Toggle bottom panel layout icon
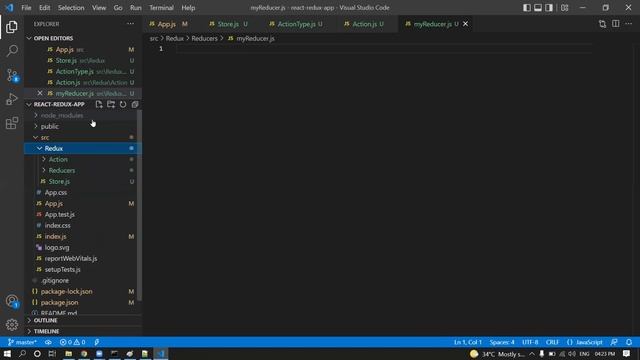 click(538, 8)
